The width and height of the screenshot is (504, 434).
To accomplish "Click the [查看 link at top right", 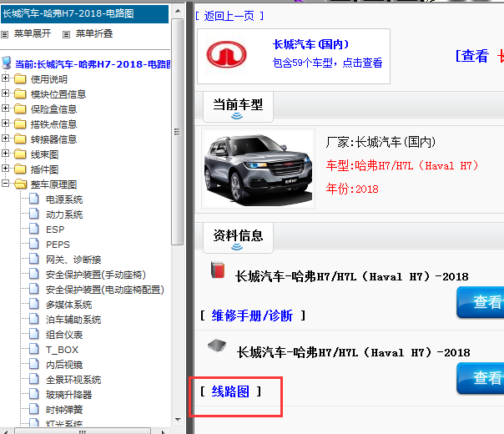I will tap(472, 56).
